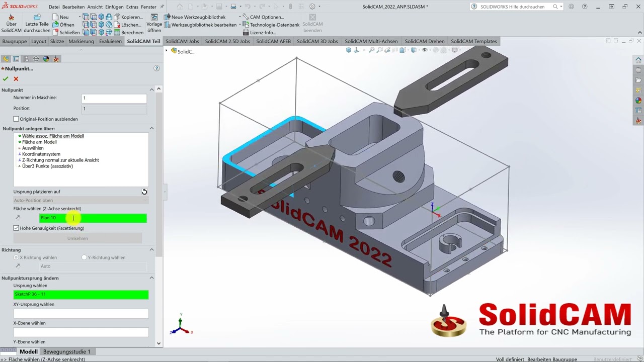This screenshot has width=644, height=362.
Task: Click Schließen in the SolidCAM toolbar
Action: [65, 32]
